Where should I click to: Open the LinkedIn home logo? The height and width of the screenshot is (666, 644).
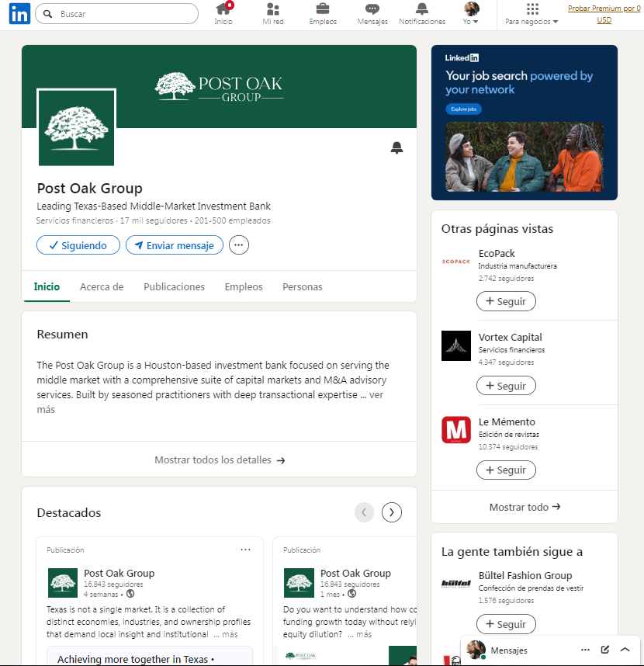click(19, 14)
